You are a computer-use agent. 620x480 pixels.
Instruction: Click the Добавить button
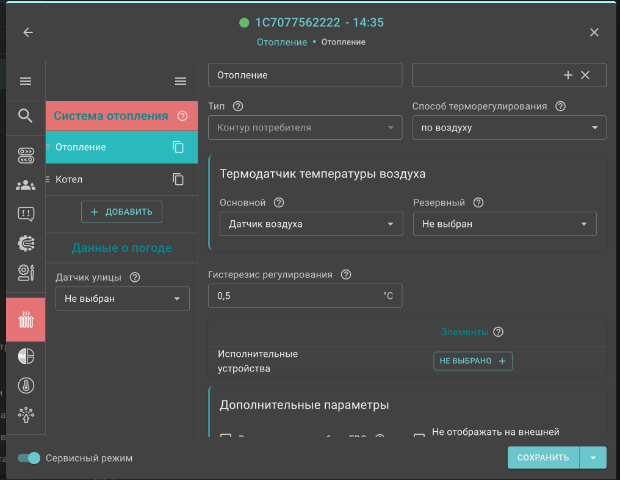pyautogui.click(x=121, y=212)
